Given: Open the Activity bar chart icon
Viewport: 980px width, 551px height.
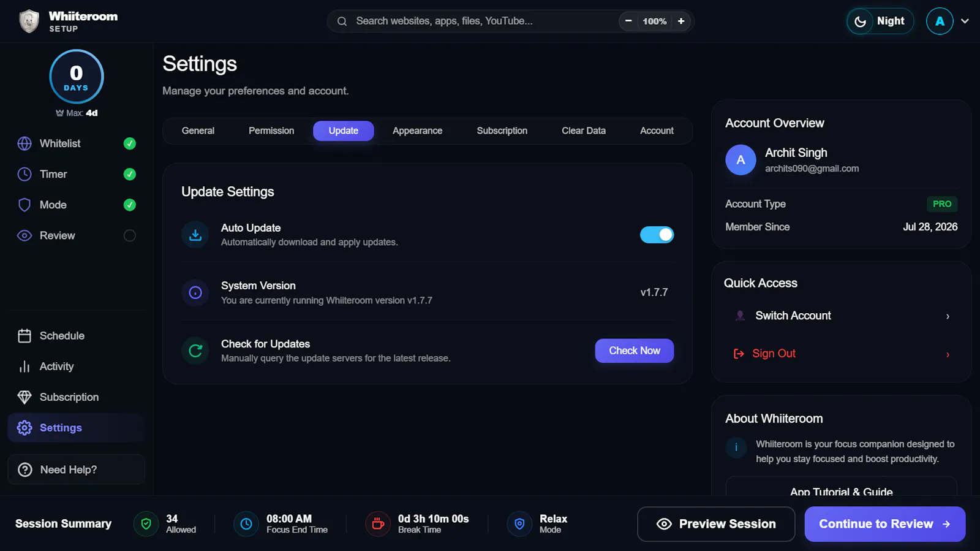Looking at the screenshot, I should (24, 367).
